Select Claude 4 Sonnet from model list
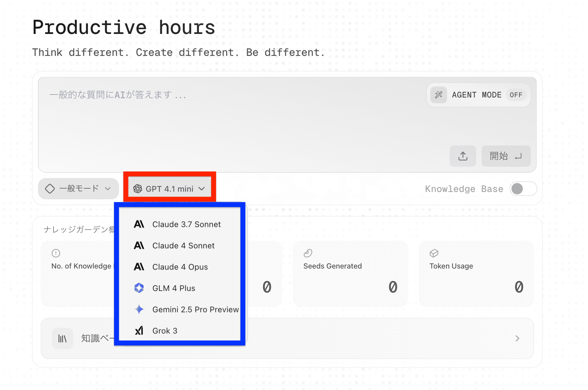The width and height of the screenshot is (588, 390). coord(180,246)
